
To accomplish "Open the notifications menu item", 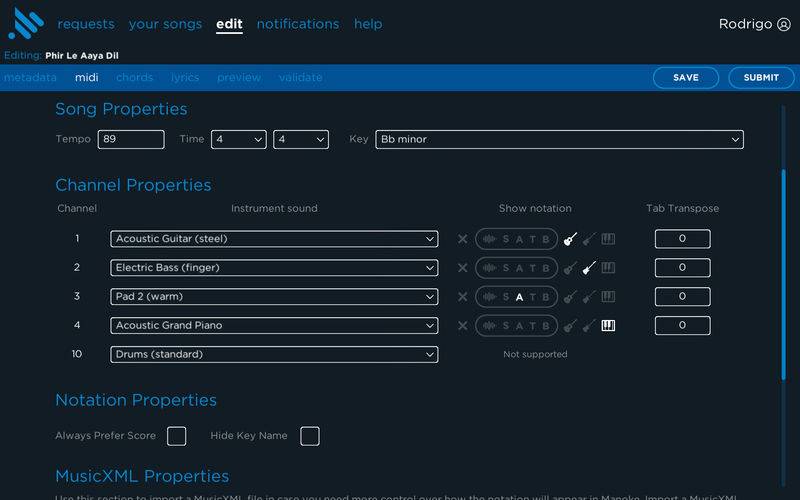I will point(297,24).
